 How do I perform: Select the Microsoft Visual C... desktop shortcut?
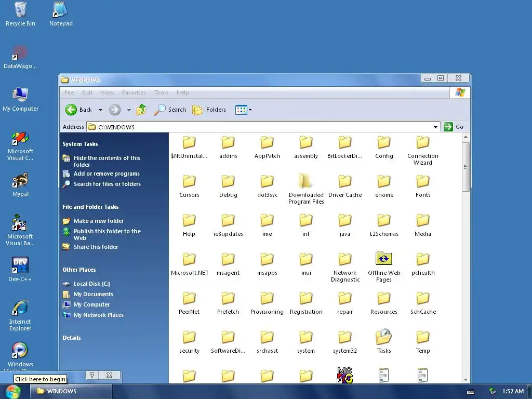click(20, 146)
